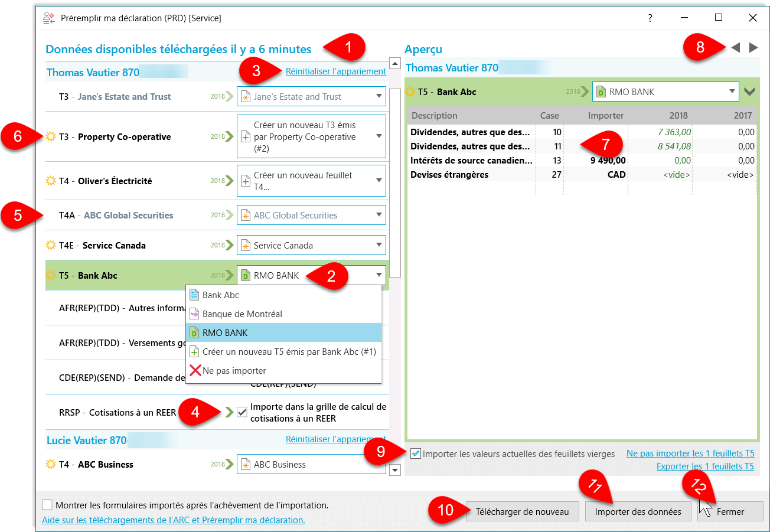Select the RRSP Cotisations à un REER row label
This screenshot has height=532, width=770.
click(x=118, y=412)
